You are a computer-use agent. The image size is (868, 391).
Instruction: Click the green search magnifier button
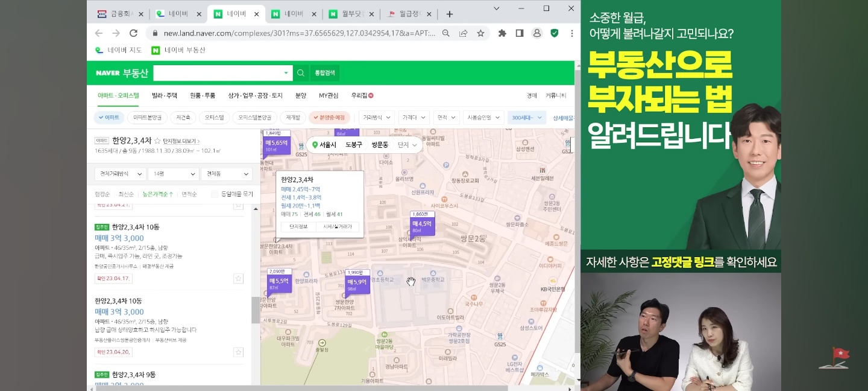301,73
